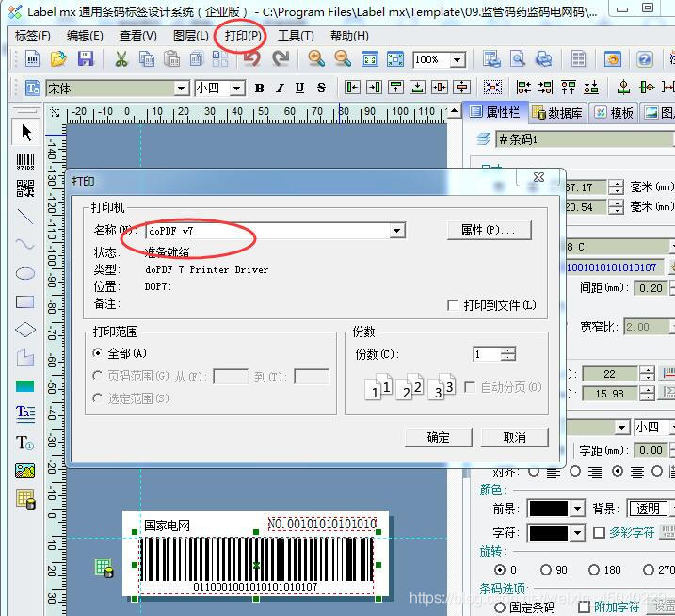Select the straight line tool
The width and height of the screenshot is (675, 616).
coord(25,217)
